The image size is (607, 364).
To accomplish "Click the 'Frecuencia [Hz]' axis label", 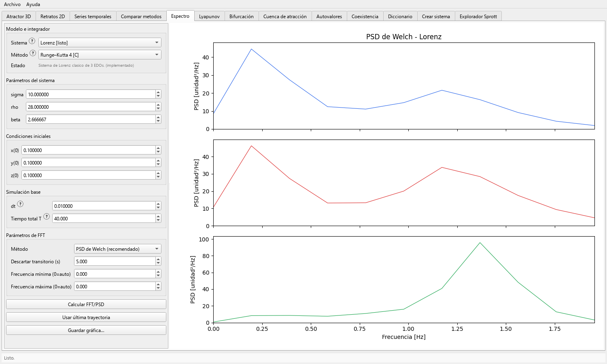I will [x=404, y=337].
